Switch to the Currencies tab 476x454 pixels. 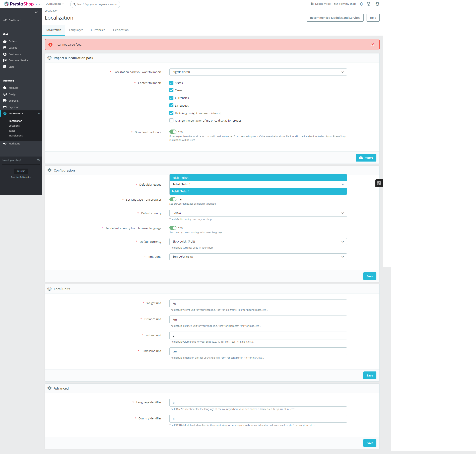point(98,30)
